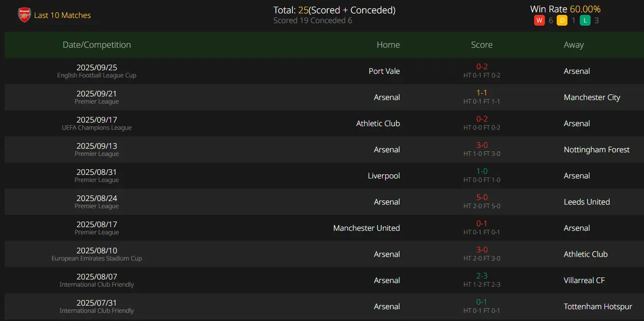Open Tottenham Hotspur team link
The image size is (644, 321).
[598, 307]
